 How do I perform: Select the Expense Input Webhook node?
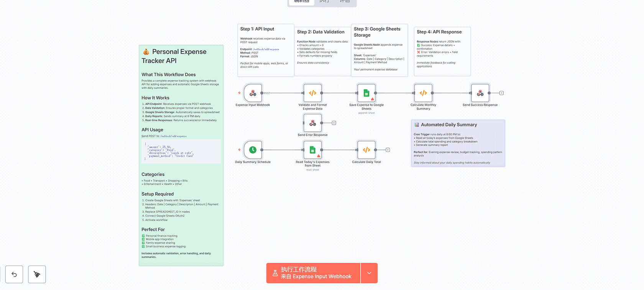[x=253, y=93]
